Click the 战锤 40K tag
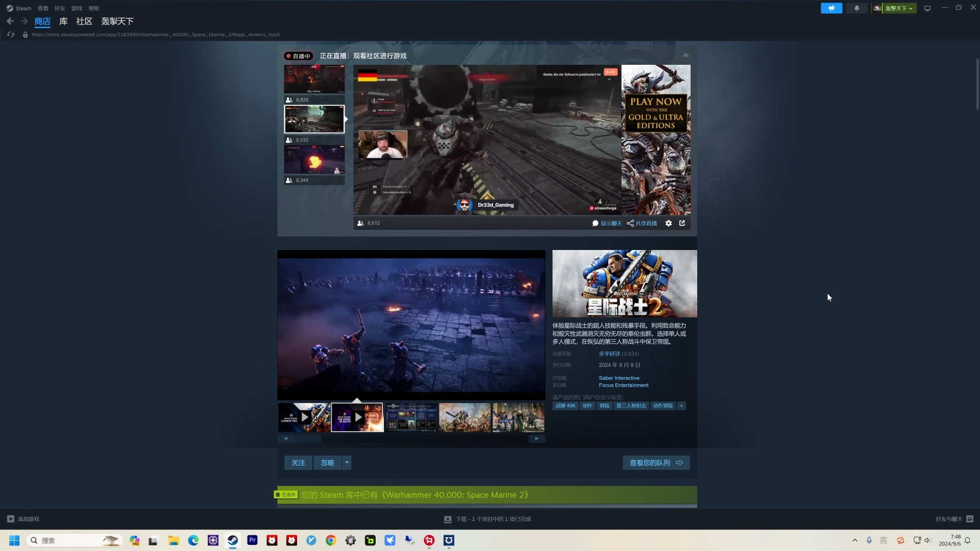 click(566, 406)
